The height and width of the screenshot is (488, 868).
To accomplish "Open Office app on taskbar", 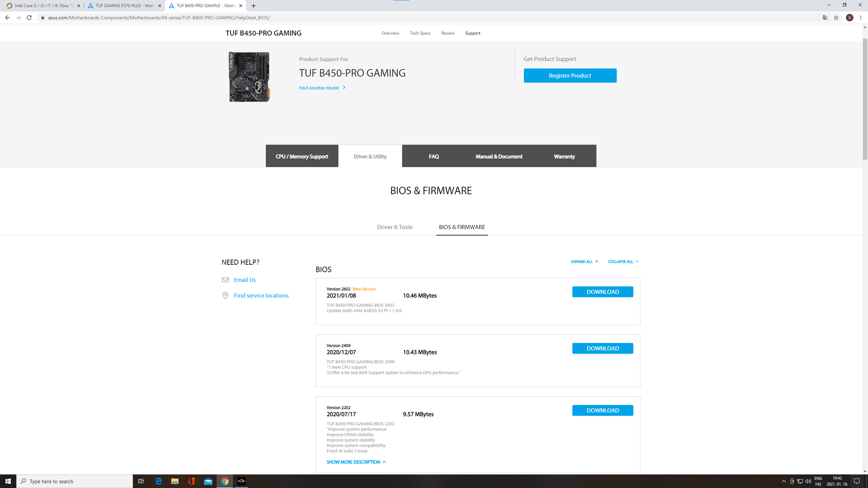I will pos(192,481).
